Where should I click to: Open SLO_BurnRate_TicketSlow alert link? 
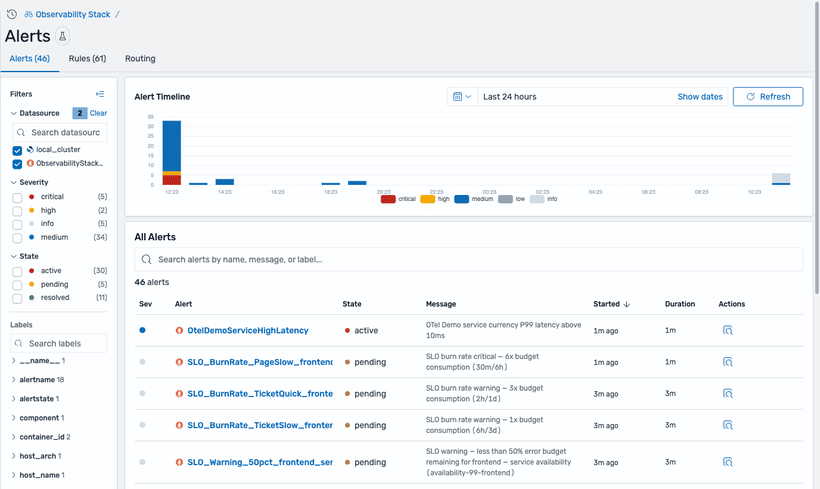[x=260, y=425]
